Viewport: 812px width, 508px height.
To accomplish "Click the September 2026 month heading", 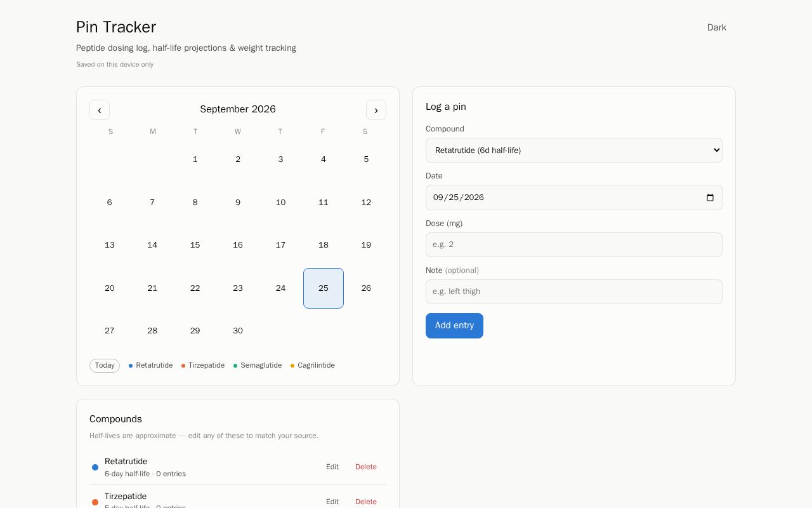I will 238,109.
